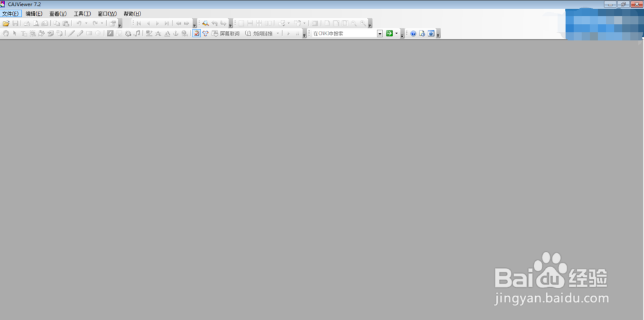Viewport: 644px width, 320px height.
Task: Select the Pencil annotation tool
Action: (x=80, y=33)
